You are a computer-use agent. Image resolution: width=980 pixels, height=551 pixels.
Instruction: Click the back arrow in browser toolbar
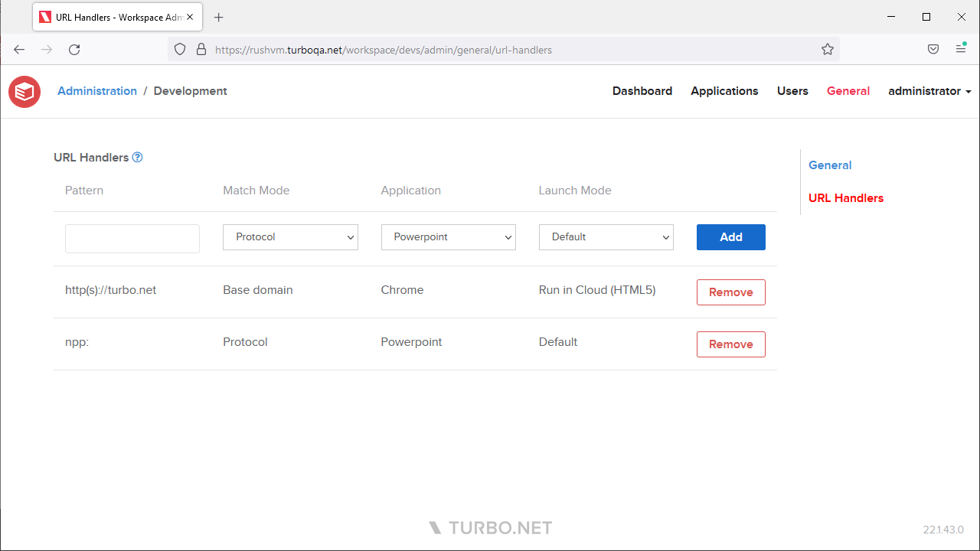pyautogui.click(x=20, y=50)
